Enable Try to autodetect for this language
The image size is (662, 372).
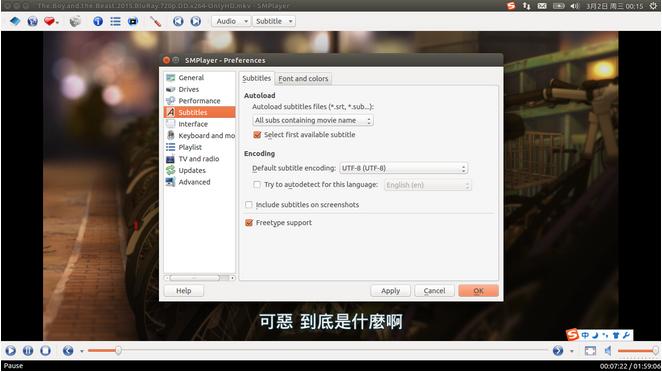pyautogui.click(x=257, y=185)
